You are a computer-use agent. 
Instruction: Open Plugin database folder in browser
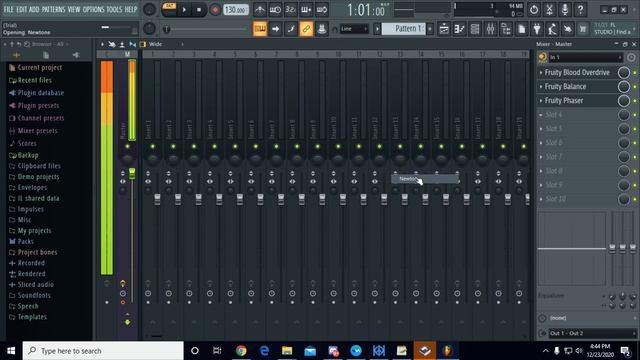coord(40,93)
